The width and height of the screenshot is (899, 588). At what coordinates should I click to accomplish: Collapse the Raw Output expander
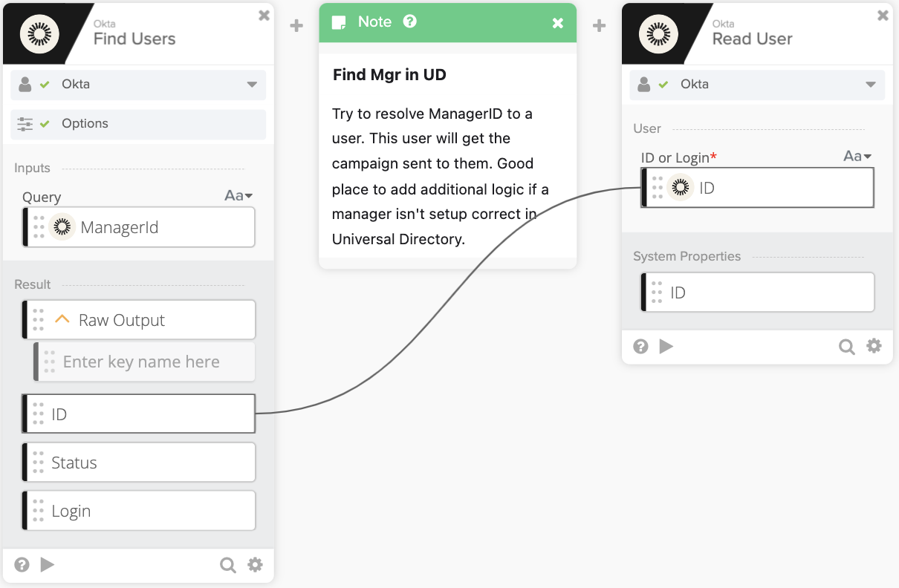62,320
